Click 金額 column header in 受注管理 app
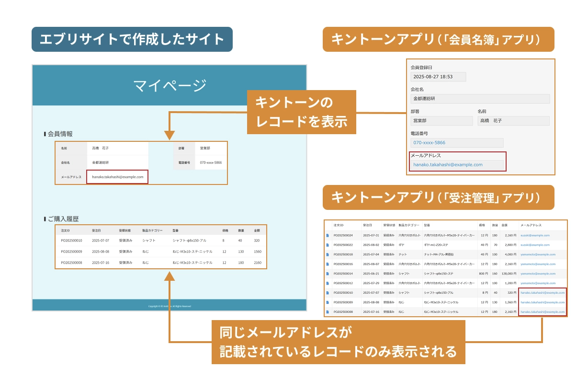 [504, 225]
